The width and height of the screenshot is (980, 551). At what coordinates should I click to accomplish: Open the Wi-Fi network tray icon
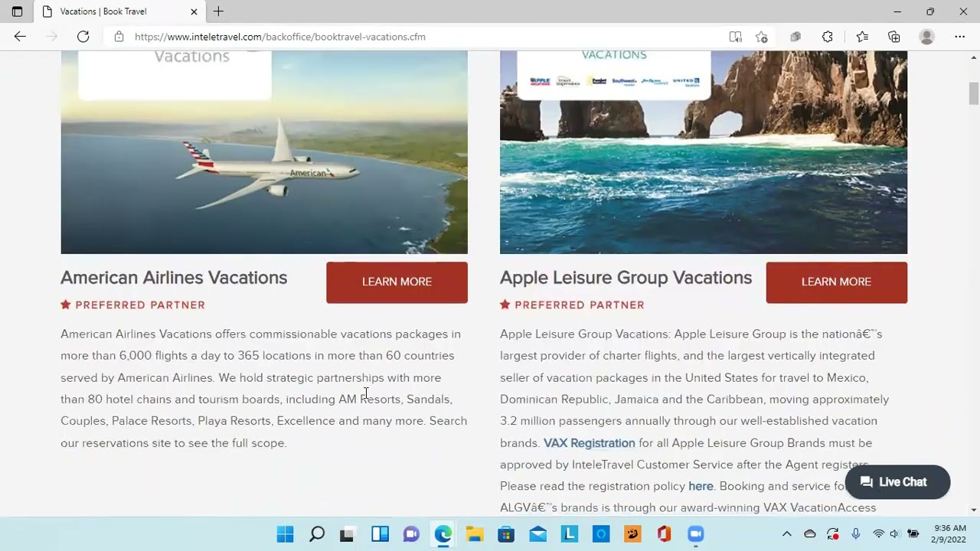(878, 534)
